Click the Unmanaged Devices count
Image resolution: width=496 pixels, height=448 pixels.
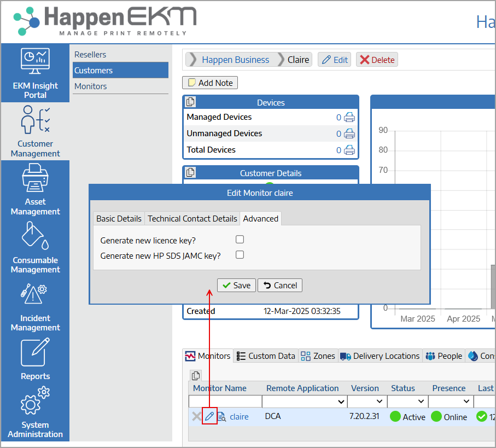click(339, 134)
